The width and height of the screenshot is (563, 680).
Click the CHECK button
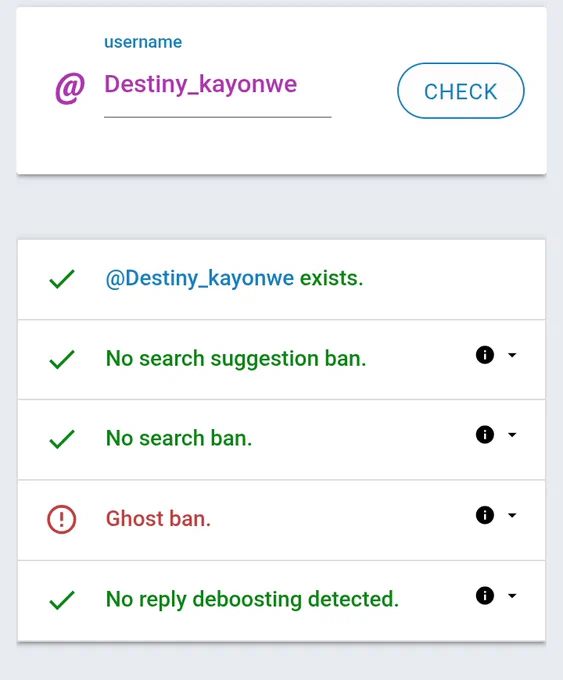461,91
